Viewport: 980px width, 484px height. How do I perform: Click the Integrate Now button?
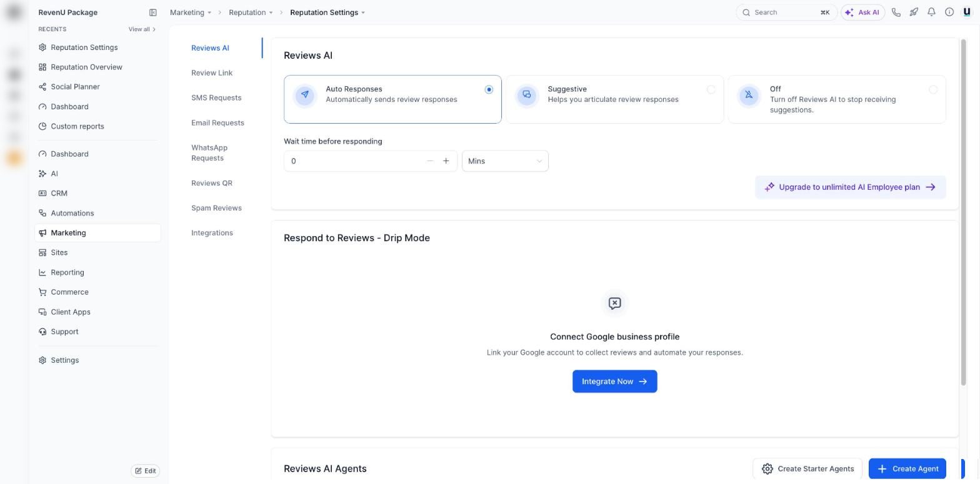pyautogui.click(x=615, y=382)
